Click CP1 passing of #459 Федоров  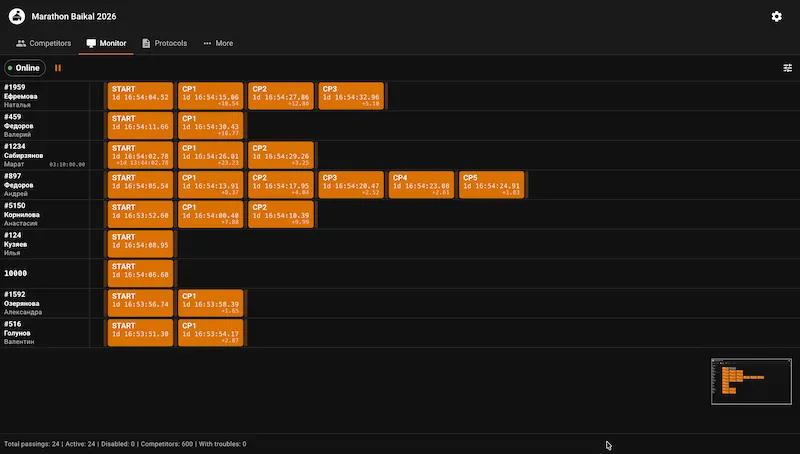(x=211, y=125)
